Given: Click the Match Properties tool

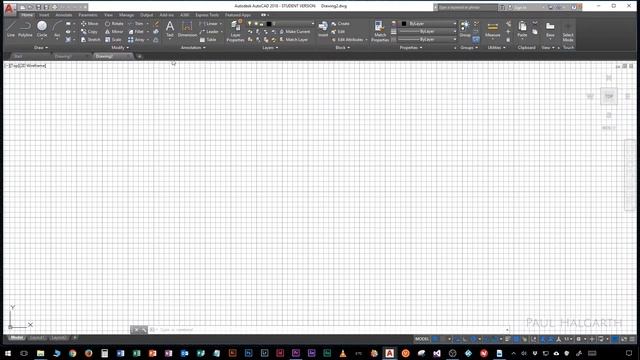Looking at the screenshot, I should (x=380, y=31).
